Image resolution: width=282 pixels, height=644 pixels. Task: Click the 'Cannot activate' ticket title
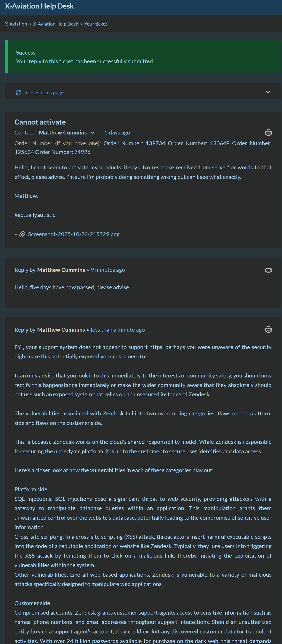(x=40, y=122)
